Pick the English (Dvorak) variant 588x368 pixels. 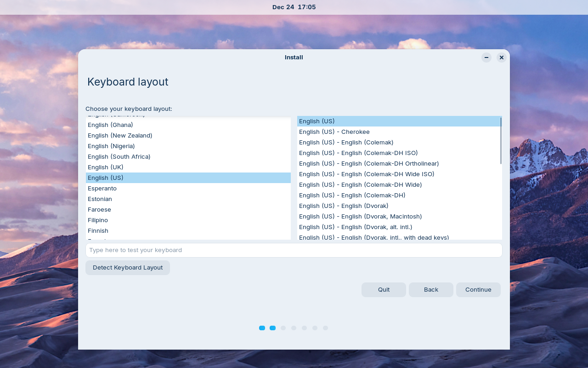343,206
